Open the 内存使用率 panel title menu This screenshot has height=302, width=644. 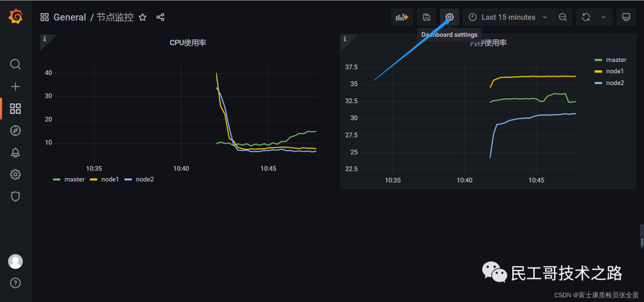488,43
